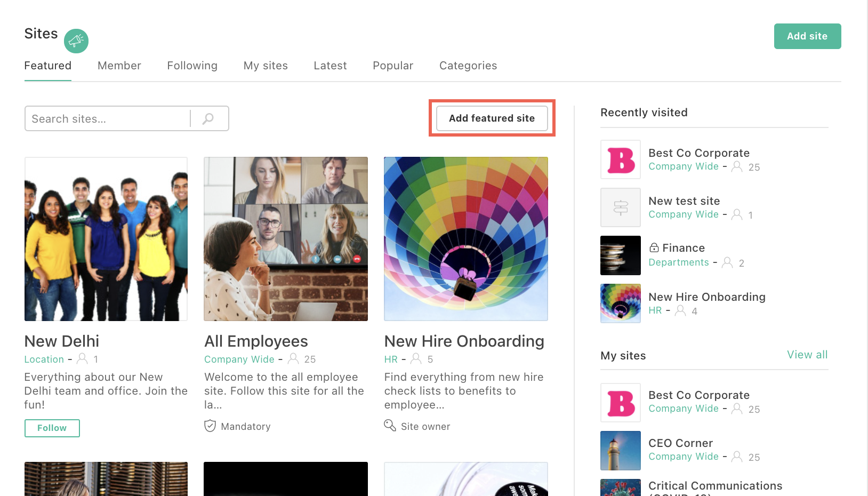Click the Site owner key icon

pos(390,426)
